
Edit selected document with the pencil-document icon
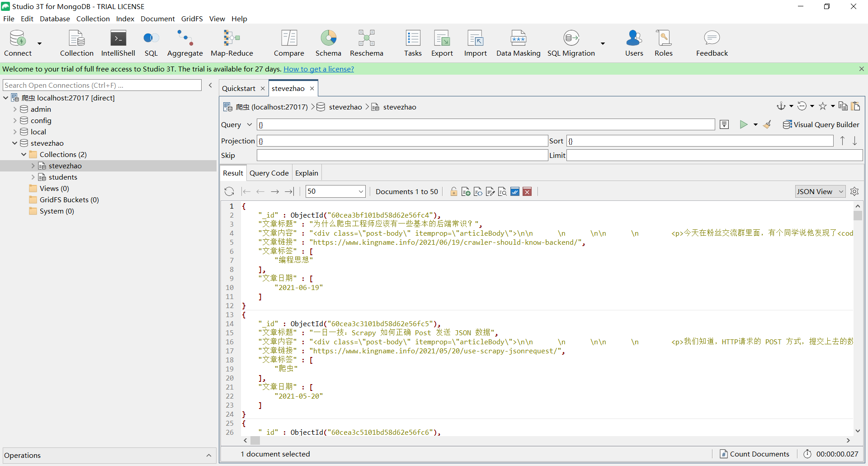tap(490, 192)
